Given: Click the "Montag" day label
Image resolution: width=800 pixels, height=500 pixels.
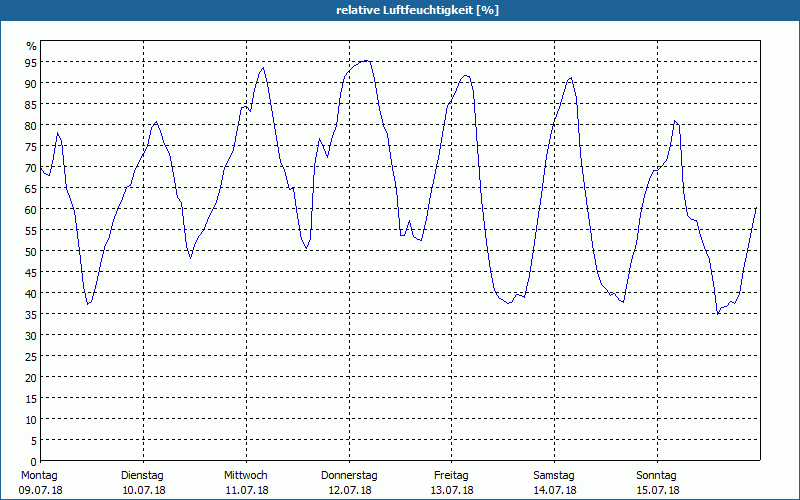Looking at the screenshot, I should 39,475.
